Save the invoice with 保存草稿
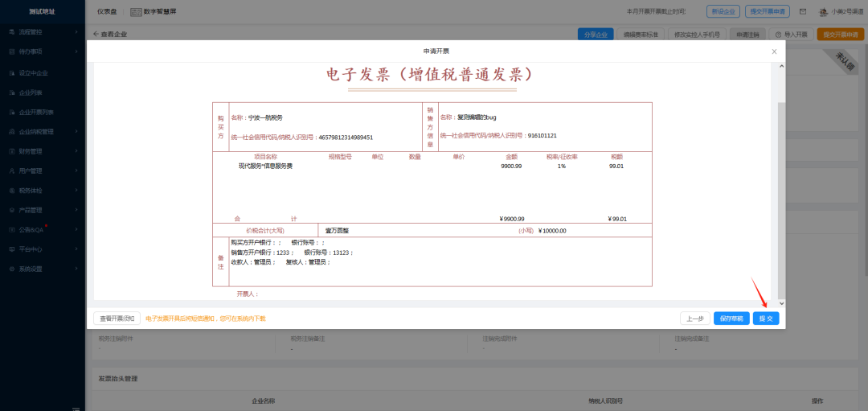Viewport: 868px width, 411px height. click(731, 319)
